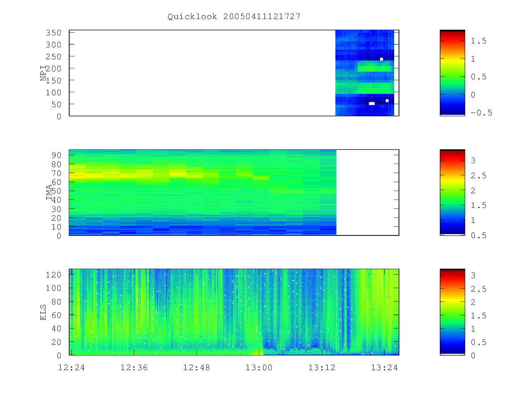Click the 12:36 time axis label
The width and height of the screenshot is (532, 399).
click(x=134, y=368)
